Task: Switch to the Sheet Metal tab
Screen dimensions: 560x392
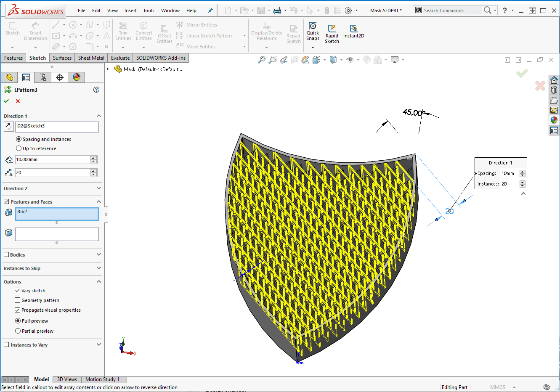Action: (x=91, y=58)
